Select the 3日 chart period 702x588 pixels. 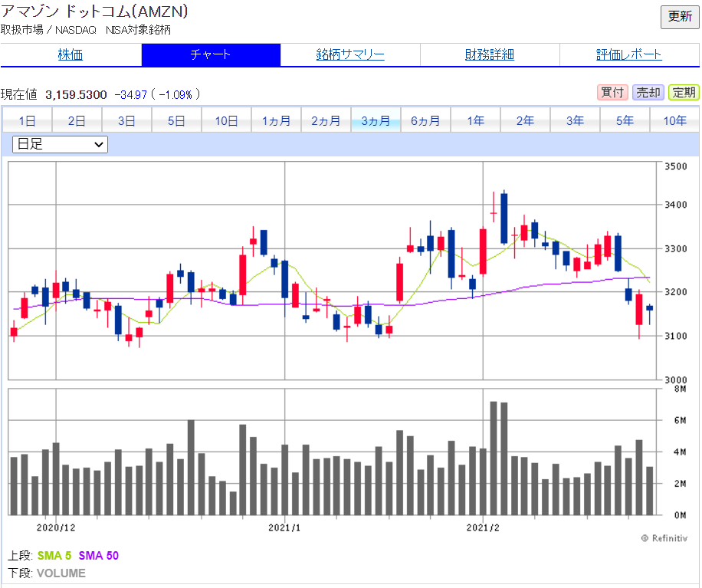coord(126,120)
